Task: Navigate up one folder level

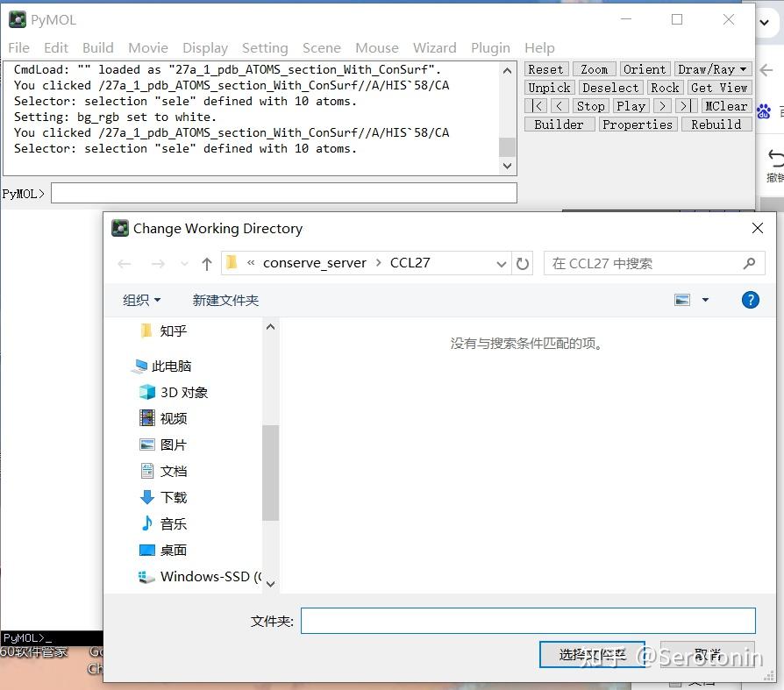Action: pyautogui.click(x=207, y=263)
